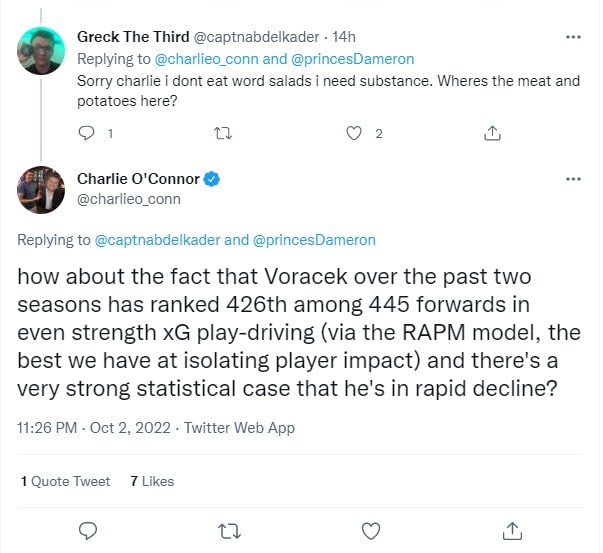Click Charlie O'Connor's verified badge
Image resolution: width=603 pixels, height=553 pixels.
pyautogui.click(x=212, y=179)
